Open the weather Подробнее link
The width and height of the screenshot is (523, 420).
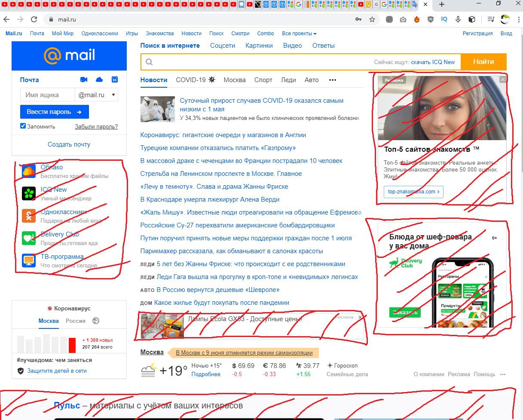click(x=206, y=374)
